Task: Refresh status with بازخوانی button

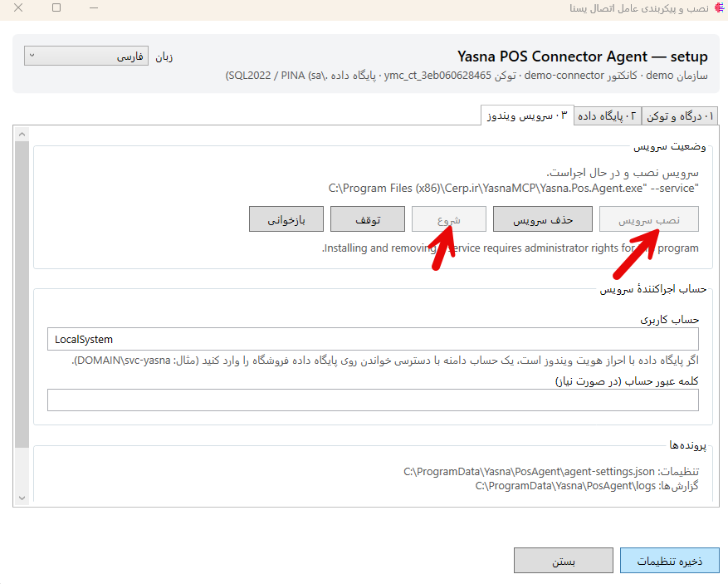Action: (286, 219)
